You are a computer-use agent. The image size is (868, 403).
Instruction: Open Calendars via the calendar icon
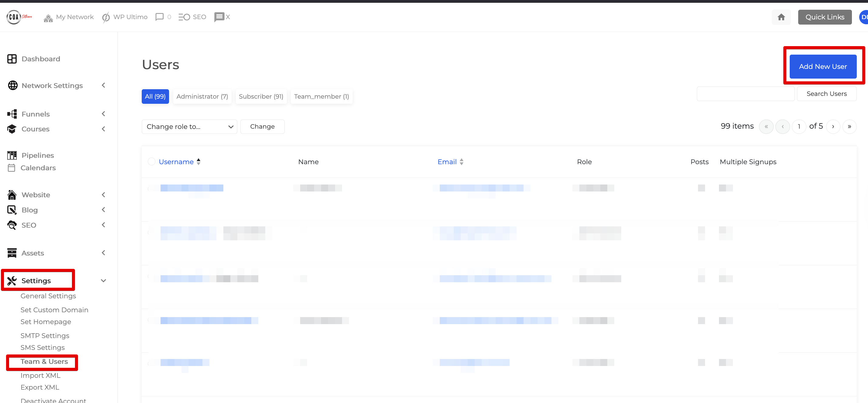(x=12, y=168)
